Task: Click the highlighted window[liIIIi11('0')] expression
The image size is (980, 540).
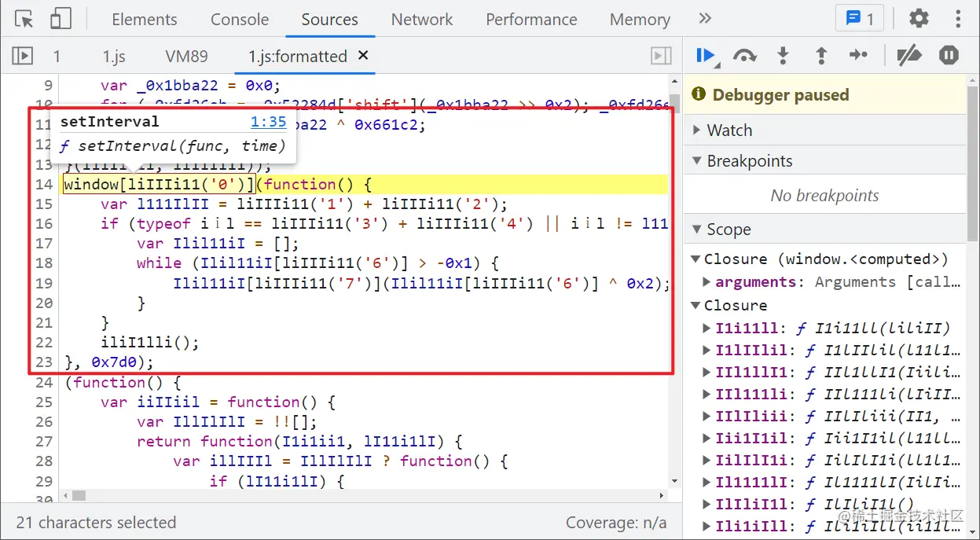Action: [160, 185]
